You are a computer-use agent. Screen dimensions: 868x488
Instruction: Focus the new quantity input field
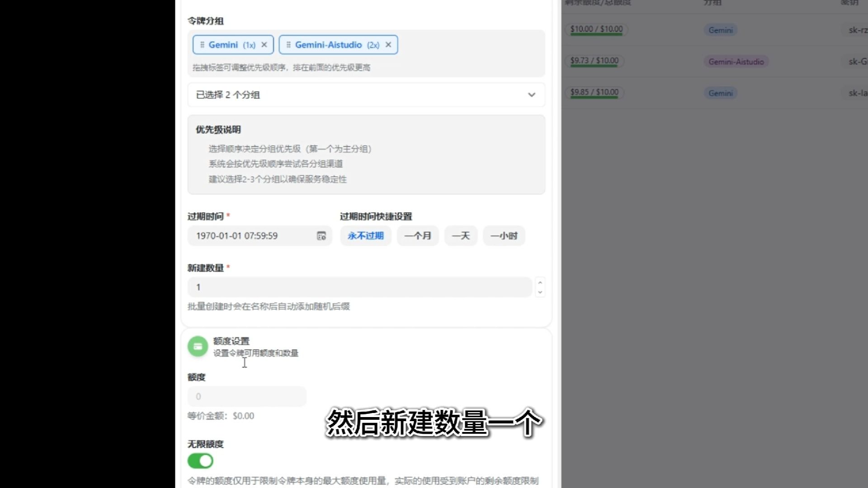359,287
